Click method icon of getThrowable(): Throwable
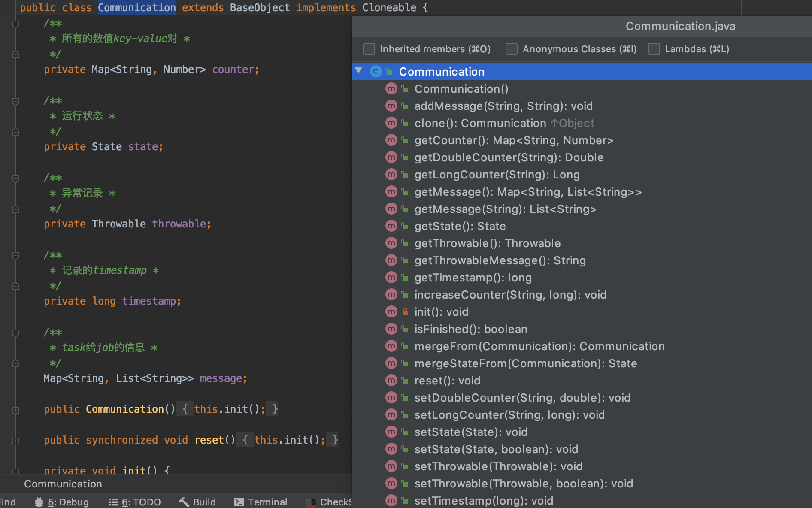812x508 pixels. [391, 243]
